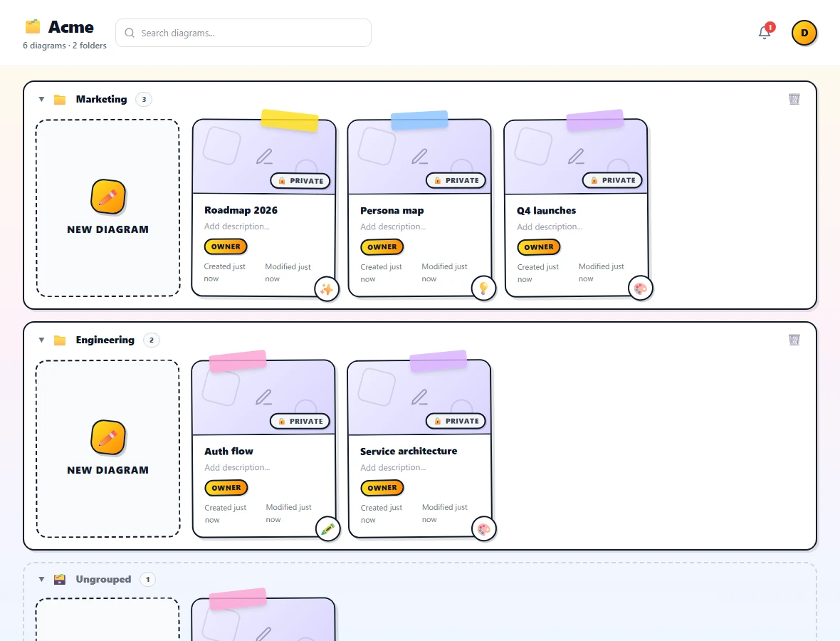Focus the Search diagrams field
This screenshot has height=641, width=840.
coord(243,33)
